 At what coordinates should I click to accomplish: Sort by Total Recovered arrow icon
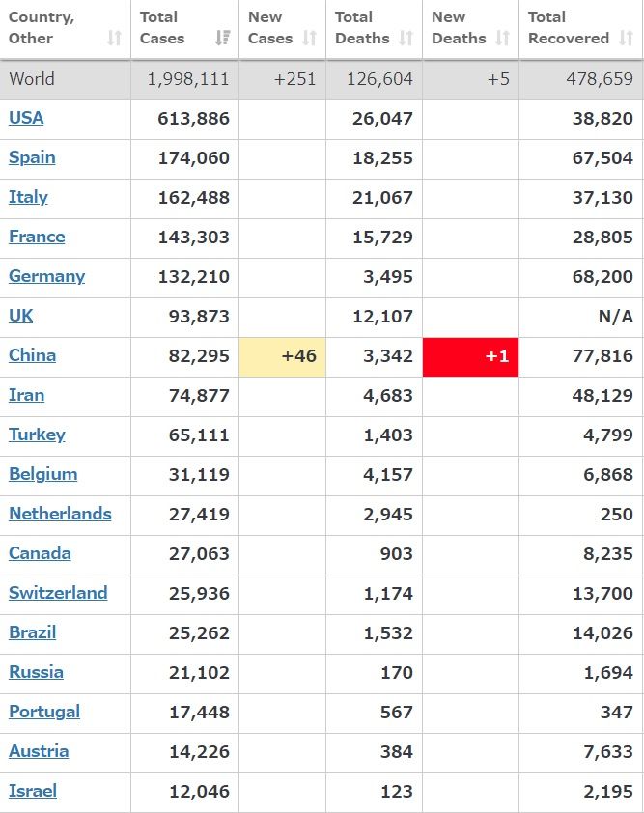(x=626, y=39)
